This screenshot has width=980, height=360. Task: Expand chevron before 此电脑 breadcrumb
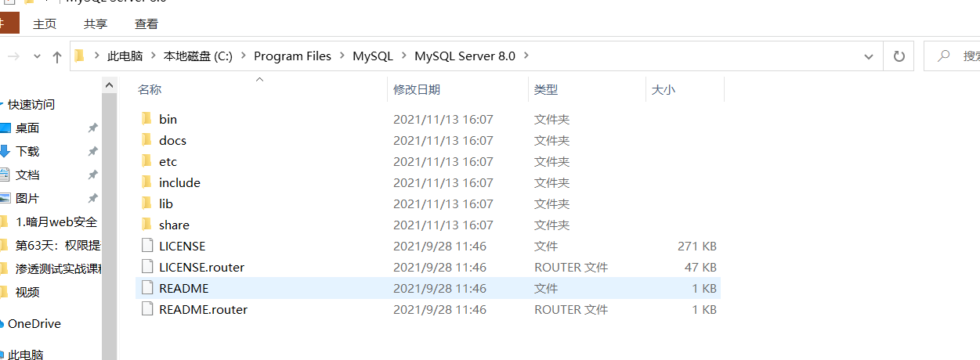tap(97, 56)
